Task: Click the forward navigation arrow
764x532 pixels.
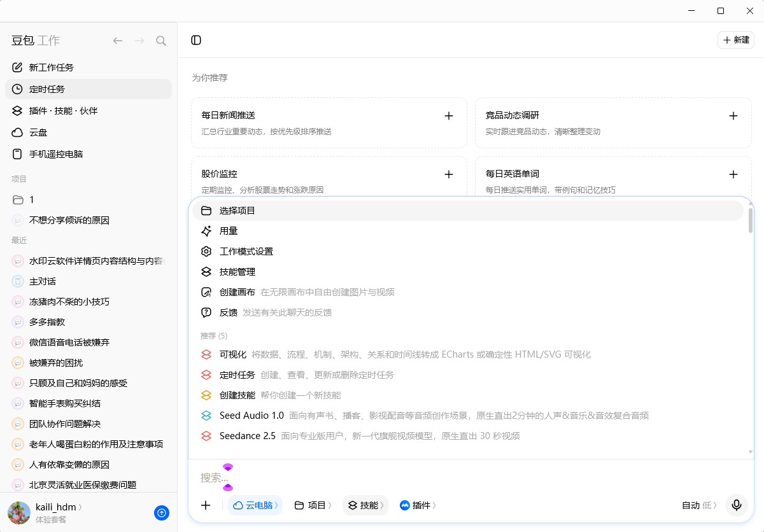Action: [139, 41]
